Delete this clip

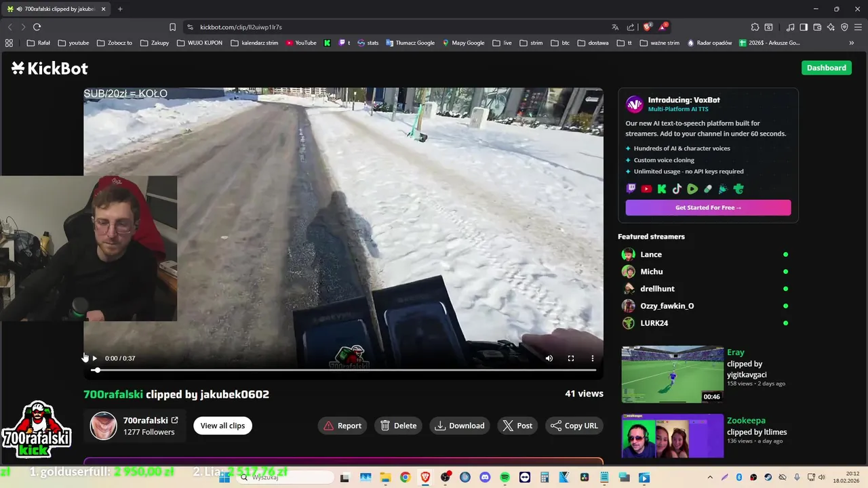tap(399, 426)
